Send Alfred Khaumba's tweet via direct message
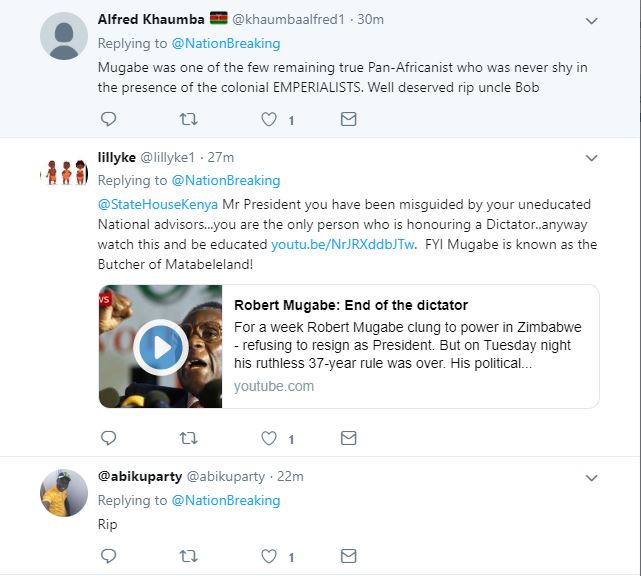This screenshot has width=641, height=576. [348, 119]
